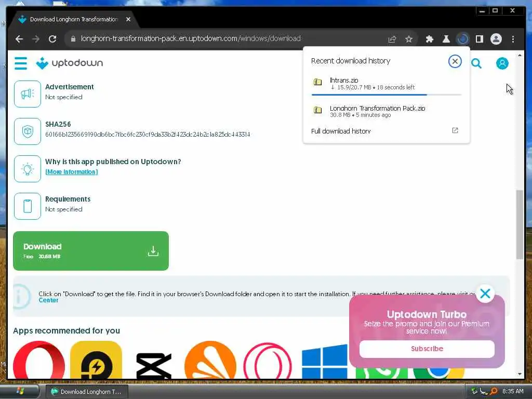Open the Chrome profile avatar
The width and height of the screenshot is (532, 399).
pos(496,39)
